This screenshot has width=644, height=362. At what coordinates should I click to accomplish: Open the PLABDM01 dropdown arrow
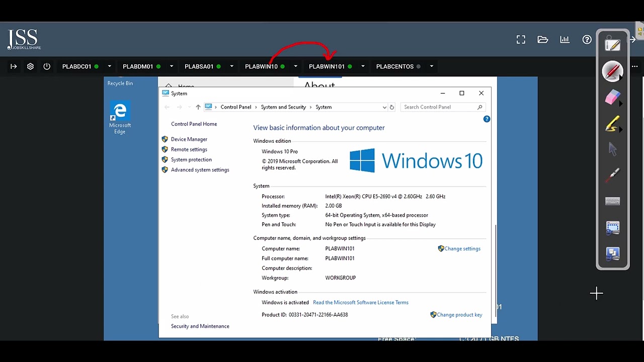pyautogui.click(x=172, y=66)
